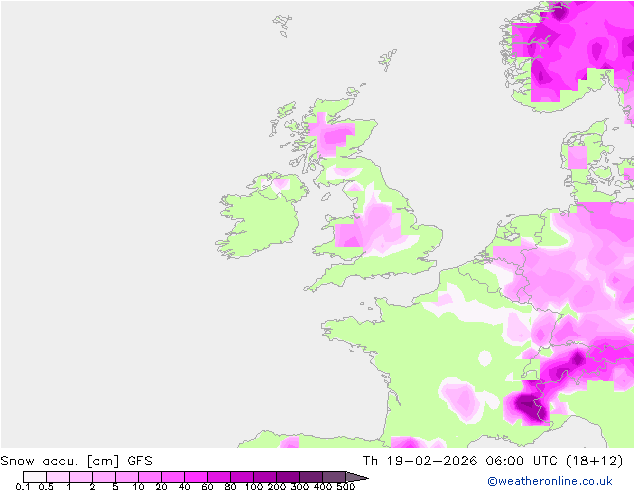Click the "Th 19-02-2026 06:00 UTC (18+12)" timestamp
The height and width of the screenshot is (490, 634).
coord(493,461)
